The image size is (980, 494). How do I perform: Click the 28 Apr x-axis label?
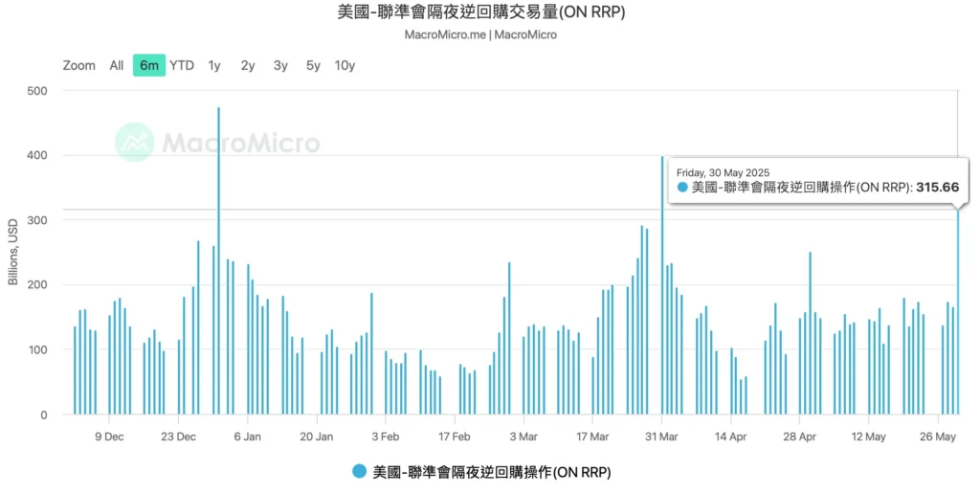(x=799, y=437)
